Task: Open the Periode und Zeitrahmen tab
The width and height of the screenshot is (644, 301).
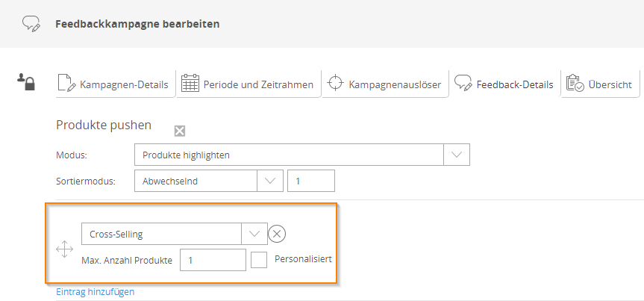Action: tap(249, 84)
